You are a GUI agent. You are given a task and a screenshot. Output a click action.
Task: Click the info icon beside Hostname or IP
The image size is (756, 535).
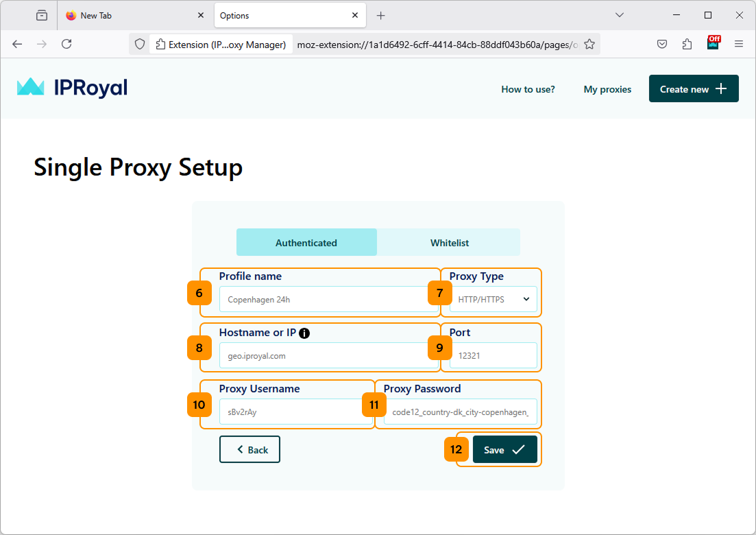click(x=304, y=333)
